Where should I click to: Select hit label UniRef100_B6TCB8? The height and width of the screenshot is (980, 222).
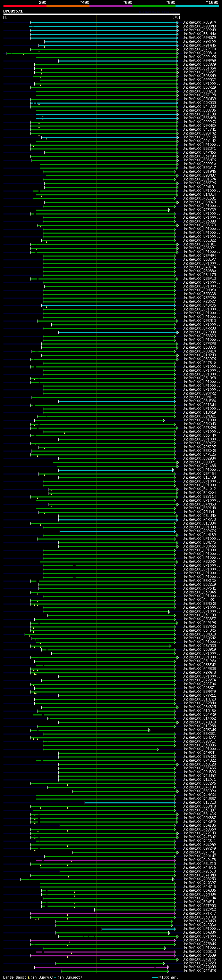[x=199, y=114]
